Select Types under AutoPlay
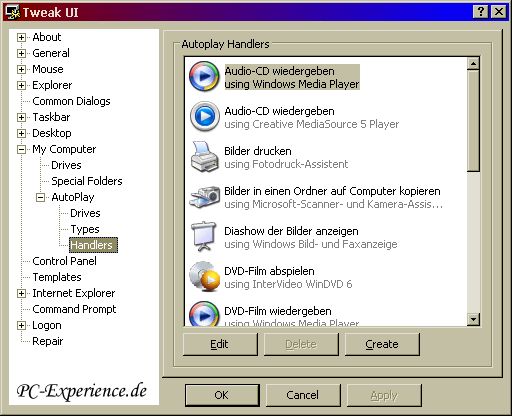 pyautogui.click(x=85, y=229)
